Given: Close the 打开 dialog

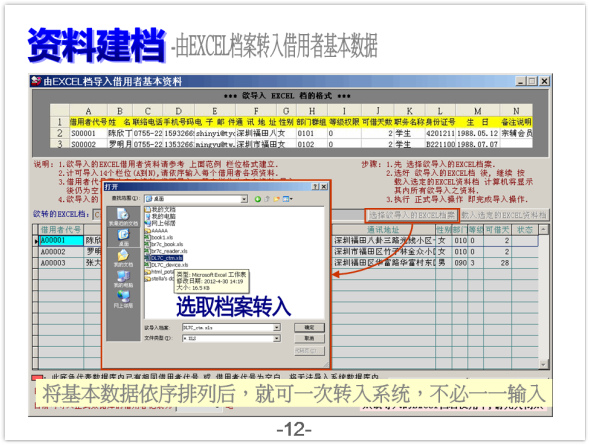Looking at the screenshot, I should [324, 187].
